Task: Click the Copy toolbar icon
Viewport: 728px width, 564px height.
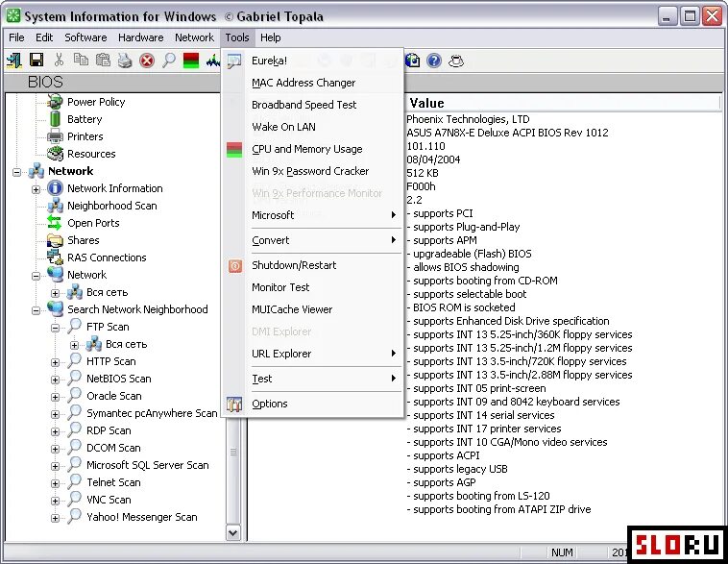Action: pos(81,61)
